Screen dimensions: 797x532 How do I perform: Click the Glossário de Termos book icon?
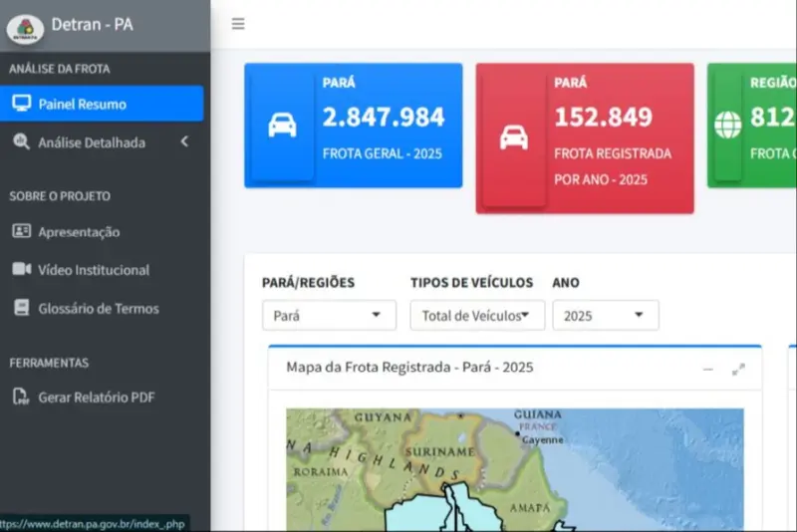[x=21, y=309]
